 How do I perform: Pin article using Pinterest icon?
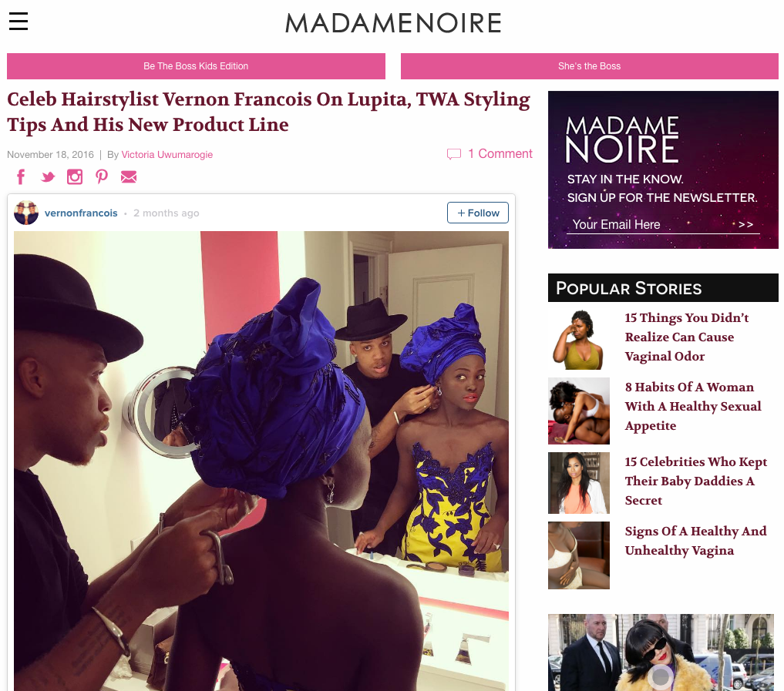[102, 177]
